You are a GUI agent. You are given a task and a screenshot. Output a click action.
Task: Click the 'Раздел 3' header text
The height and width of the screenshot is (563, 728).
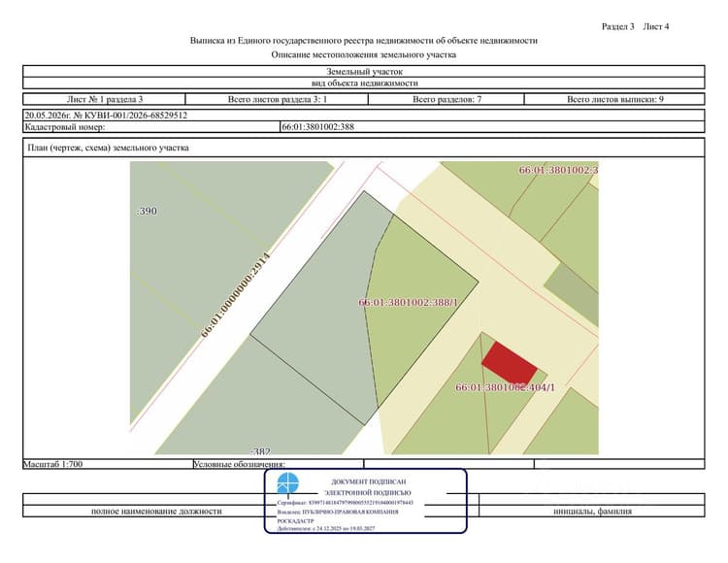point(617,26)
